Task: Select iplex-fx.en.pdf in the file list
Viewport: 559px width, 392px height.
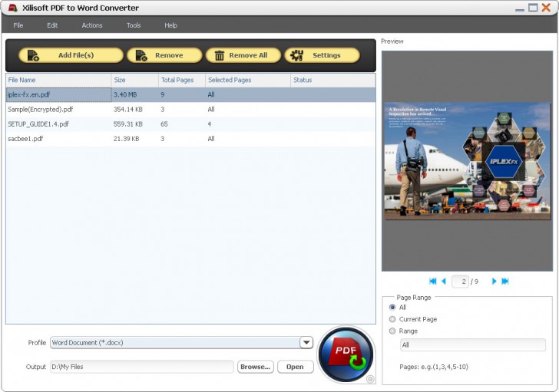Action: (x=190, y=94)
